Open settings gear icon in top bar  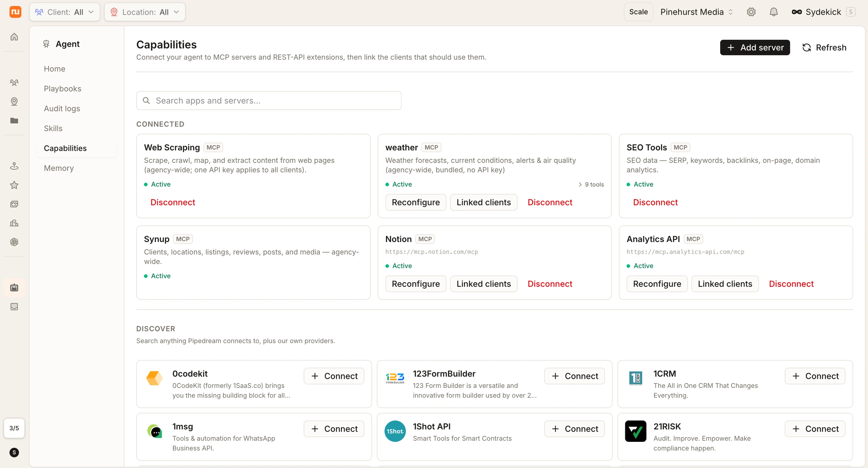coord(751,12)
